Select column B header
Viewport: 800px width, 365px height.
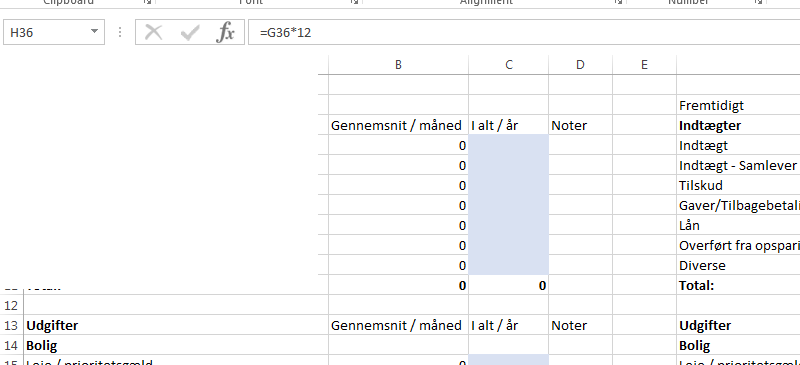pyautogui.click(x=398, y=65)
